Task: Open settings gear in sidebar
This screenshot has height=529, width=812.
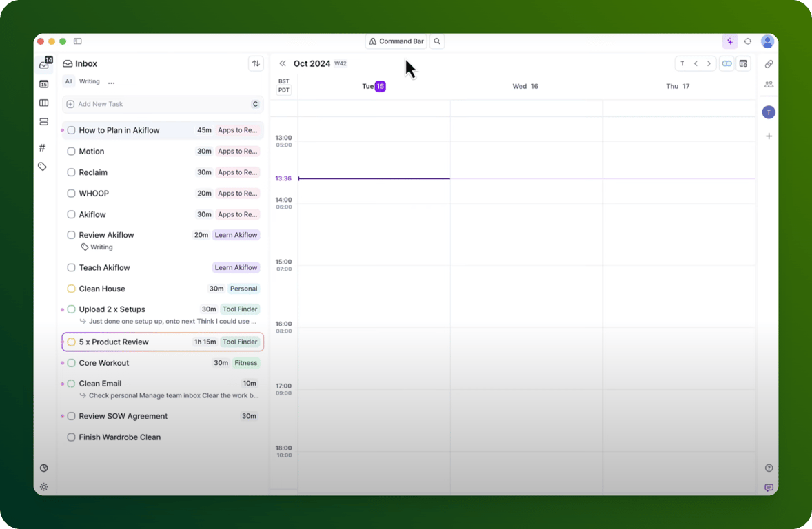Action: 44,487
